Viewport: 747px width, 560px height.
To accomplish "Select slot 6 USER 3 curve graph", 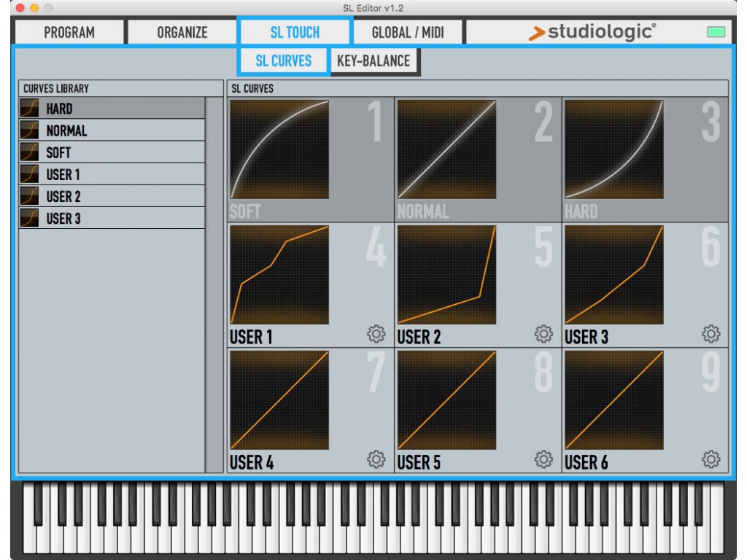I will coord(614,275).
